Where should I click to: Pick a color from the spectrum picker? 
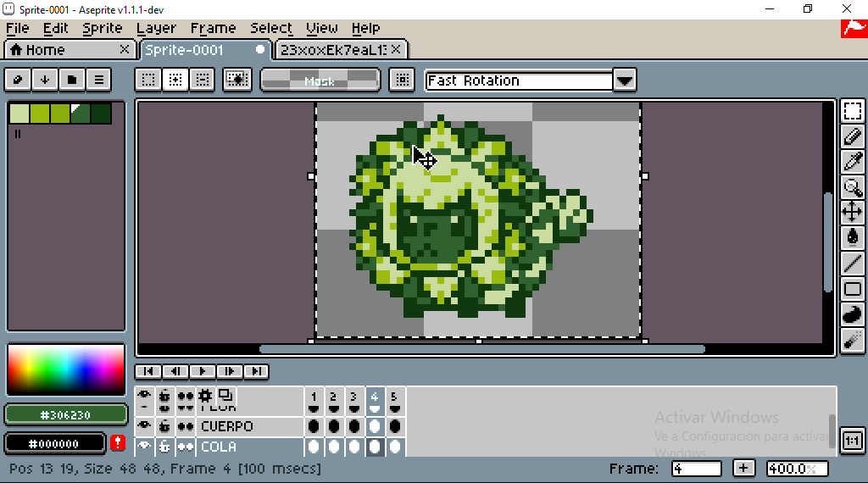[66, 369]
